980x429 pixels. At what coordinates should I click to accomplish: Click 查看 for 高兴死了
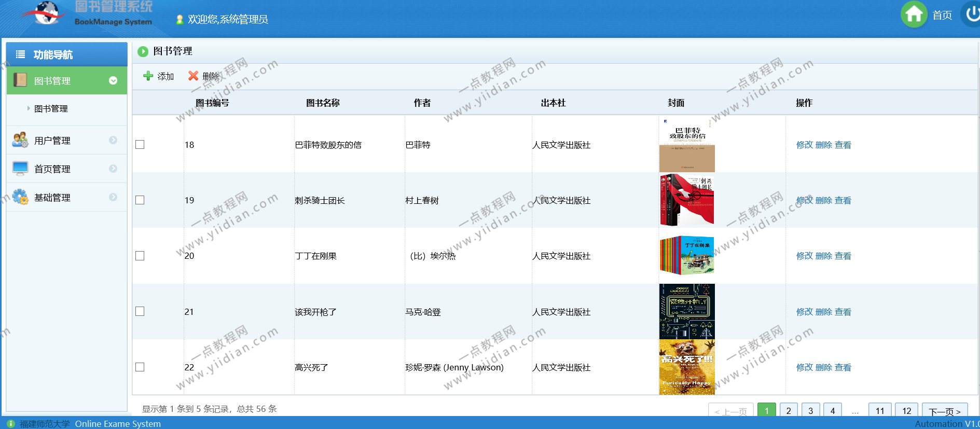[843, 367]
